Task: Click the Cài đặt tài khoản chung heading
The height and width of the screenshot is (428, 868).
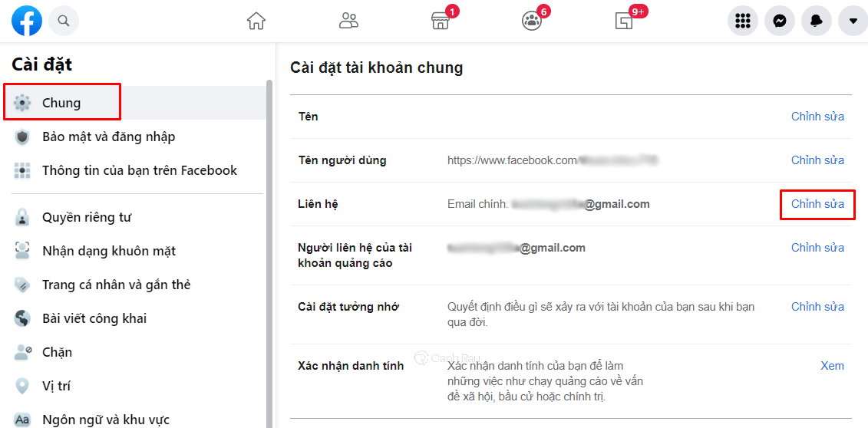Action: click(x=376, y=68)
